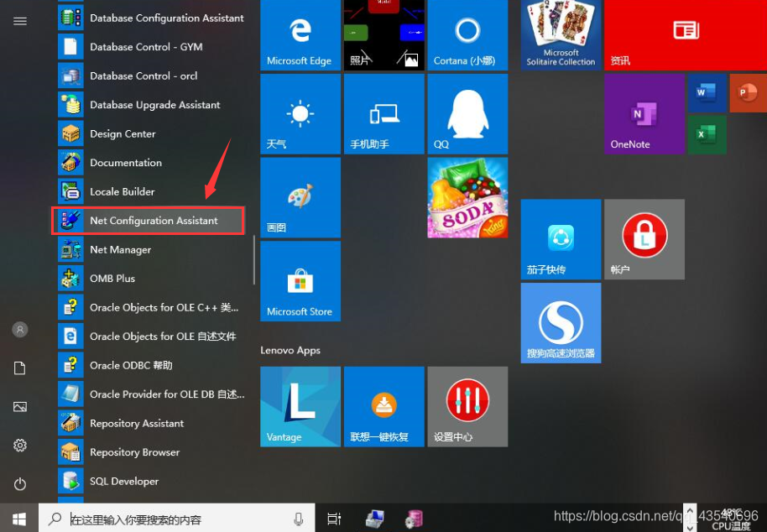Image resolution: width=767 pixels, height=532 pixels.
Task: Open the OneNote tile
Action: [x=644, y=114]
